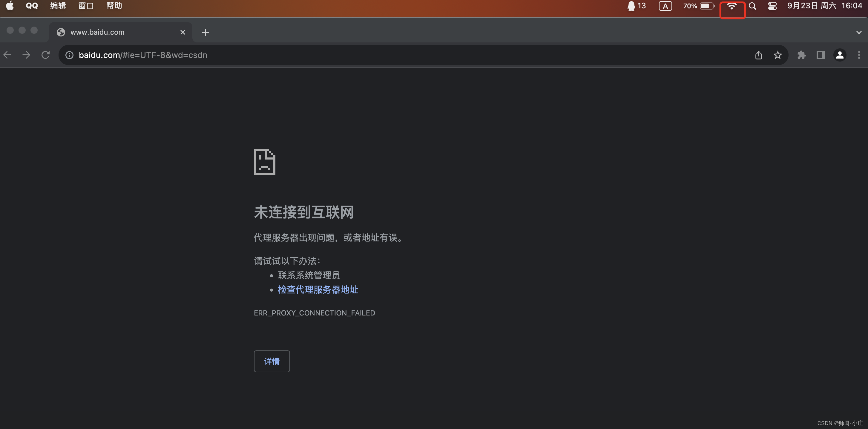This screenshot has width=868, height=429.
Task: Click the address bar URL field
Action: coord(404,55)
